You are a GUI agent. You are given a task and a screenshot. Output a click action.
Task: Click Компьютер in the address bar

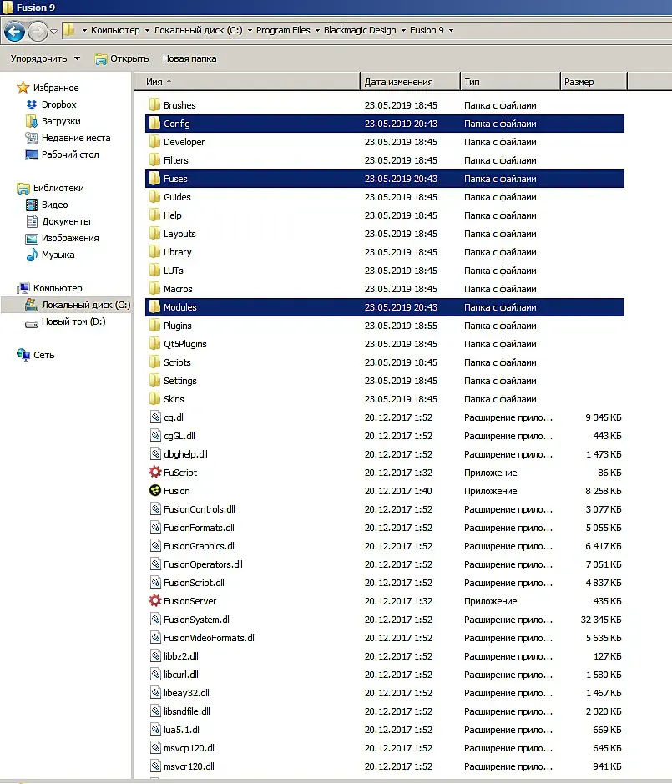point(115,30)
